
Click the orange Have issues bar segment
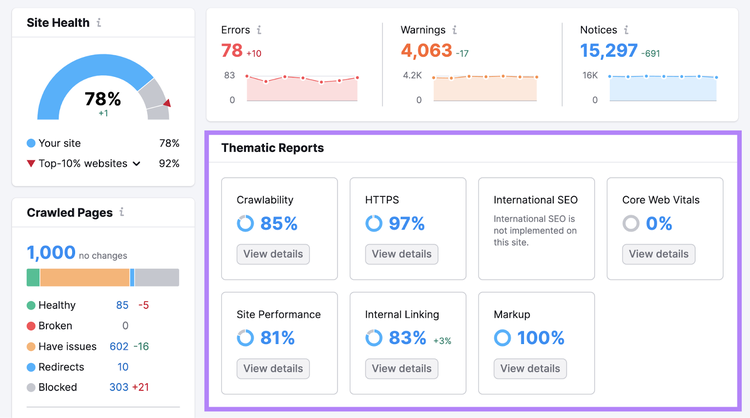click(x=85, y=277)
